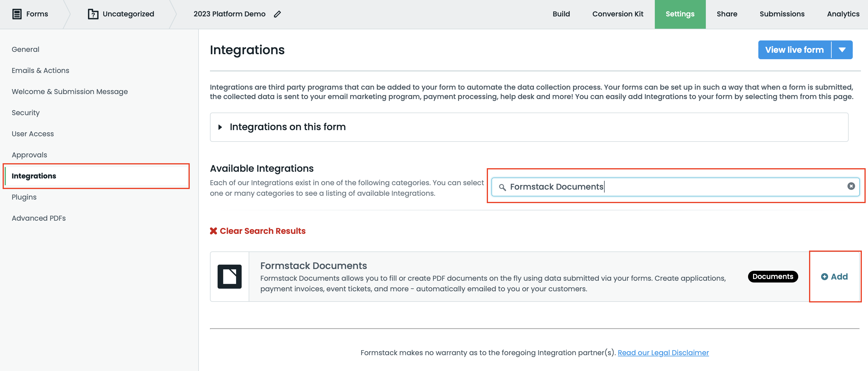Screen dimensions: 868x371
Task: Click the magnifying glass search icon
Action: [502, 187]
